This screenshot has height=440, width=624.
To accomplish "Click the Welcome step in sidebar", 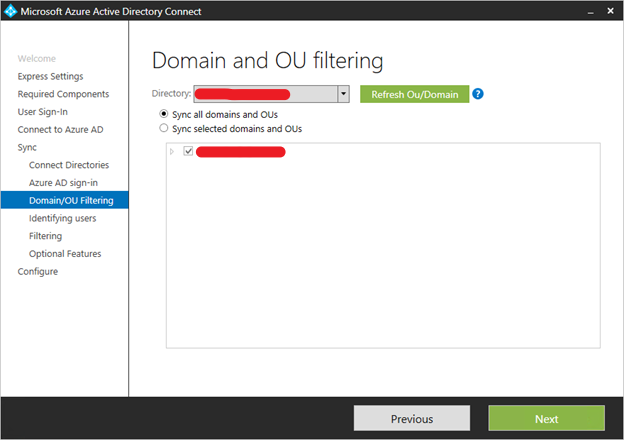I will (x=37, y=58).
